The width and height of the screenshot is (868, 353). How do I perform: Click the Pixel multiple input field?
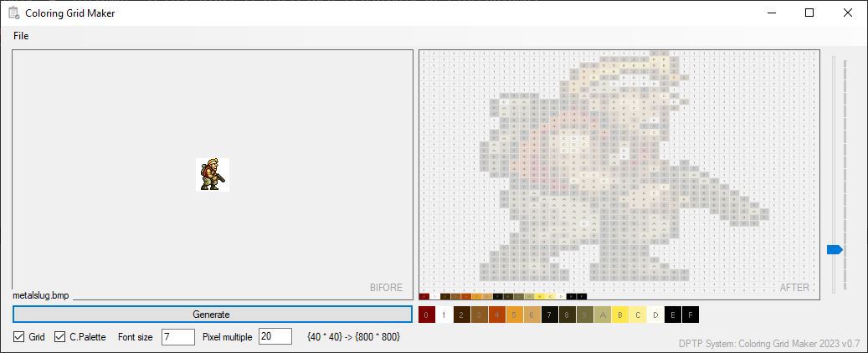(275, 336)
